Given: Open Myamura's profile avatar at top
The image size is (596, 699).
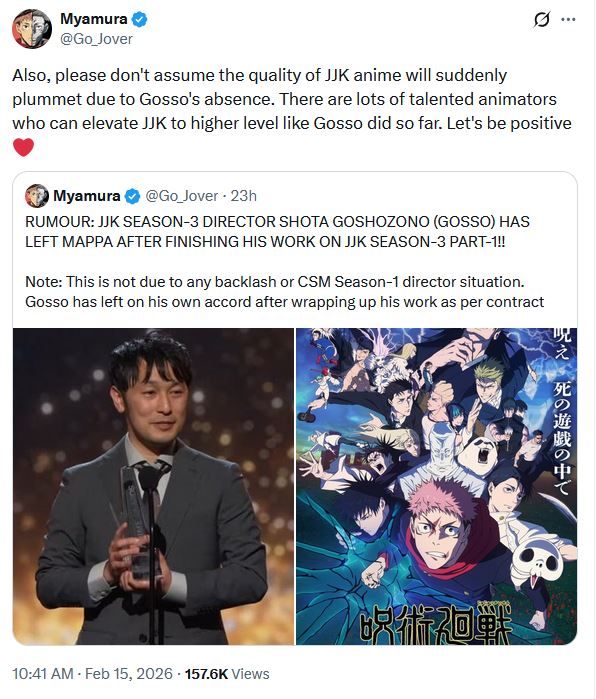Looking at the screenshot, I should [32, 29].
